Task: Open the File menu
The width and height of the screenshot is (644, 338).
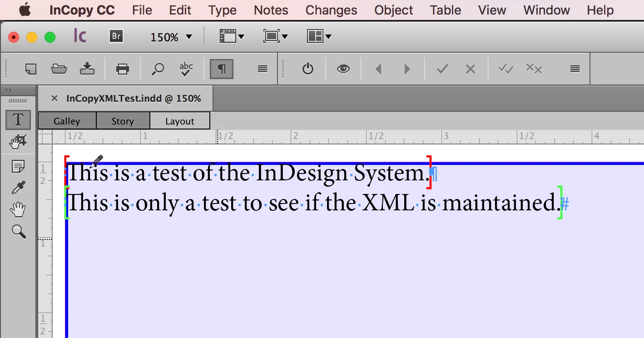Action: (x=142, y=10)
